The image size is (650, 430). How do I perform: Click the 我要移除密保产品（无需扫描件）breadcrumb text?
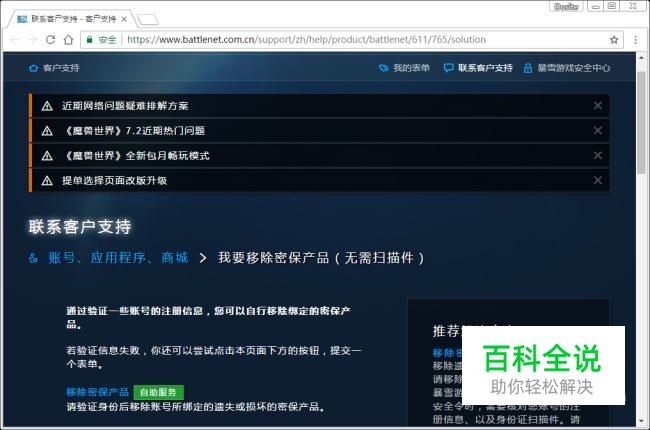pos(321,258)
